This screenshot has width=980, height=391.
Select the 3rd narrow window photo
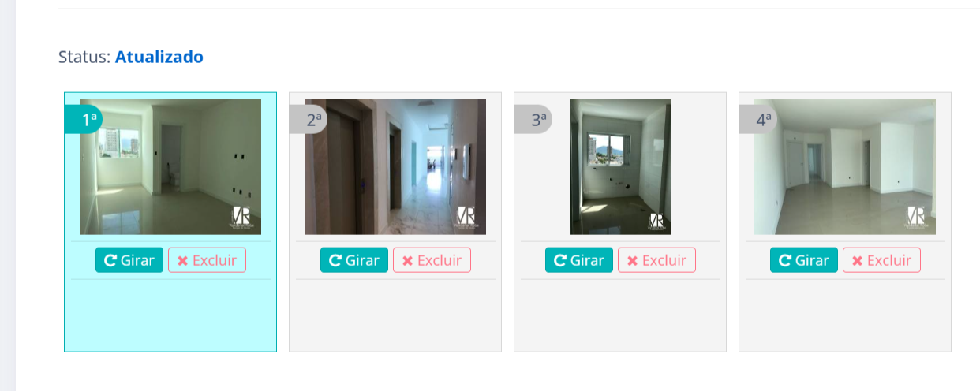click(x=620, y=166)
